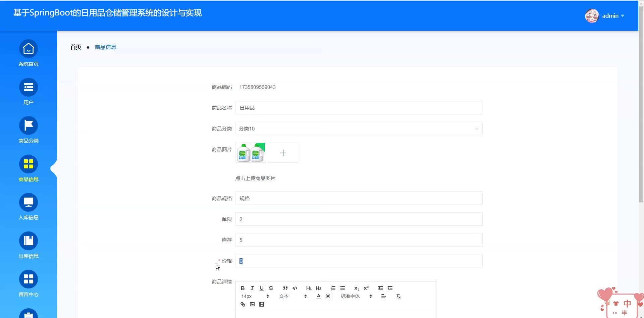Click the 商品信息 breadcrumb link
This screenshot has height=318, width=644.
click(105, 47)
